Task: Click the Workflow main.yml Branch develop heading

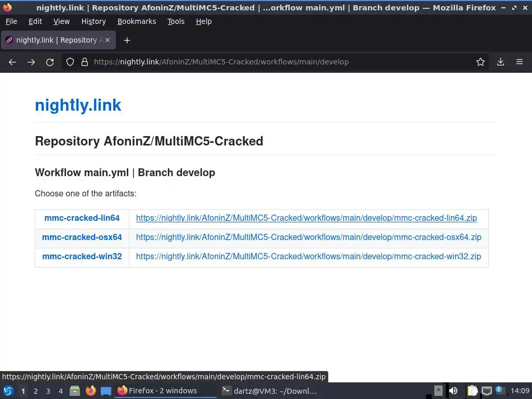Action: coord(125,172)
